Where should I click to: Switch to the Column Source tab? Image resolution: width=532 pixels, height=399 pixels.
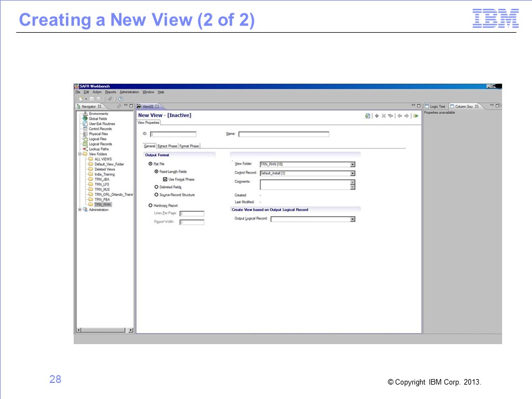click(x=464, y=106)
